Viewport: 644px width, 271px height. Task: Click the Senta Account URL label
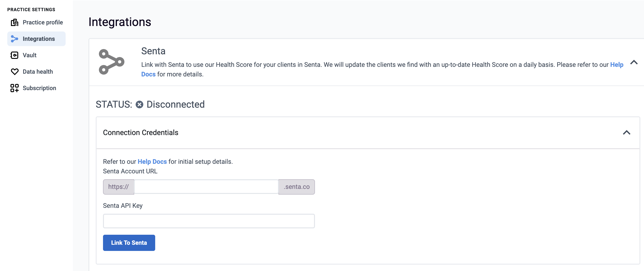click(x=130, y=171)
